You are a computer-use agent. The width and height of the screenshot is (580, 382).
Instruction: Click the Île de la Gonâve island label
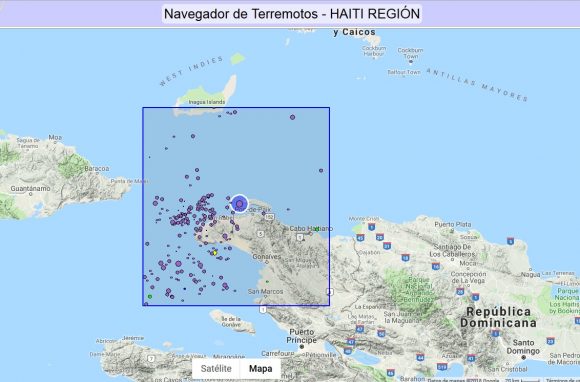[x=231, y=321]
